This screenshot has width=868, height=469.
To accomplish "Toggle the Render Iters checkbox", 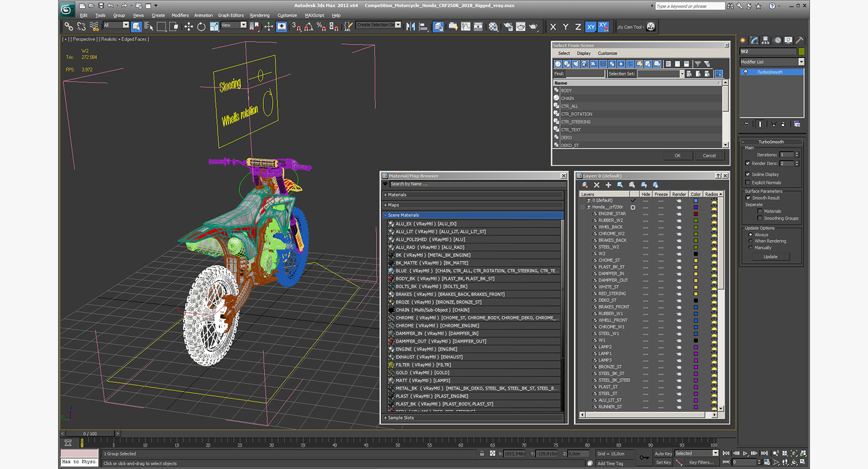I will 747,164.
